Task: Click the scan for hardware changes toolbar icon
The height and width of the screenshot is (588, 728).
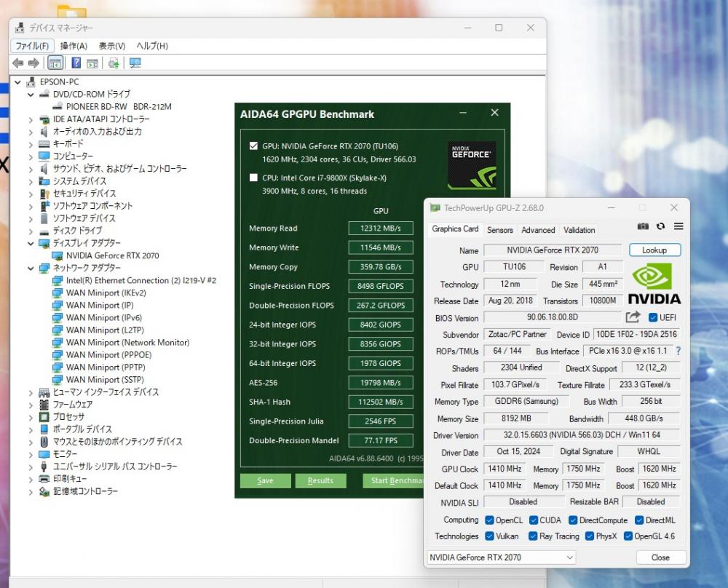Action: click(114, 63)
